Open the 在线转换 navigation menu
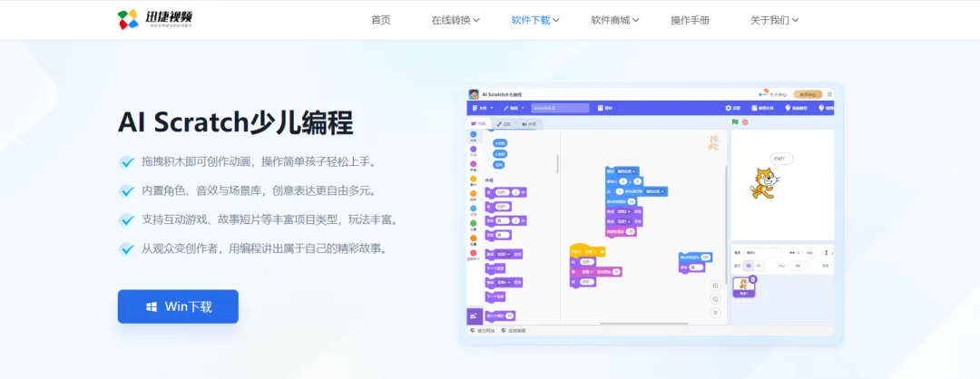This screenshot has height=379, width=980. tap(451, 20)
